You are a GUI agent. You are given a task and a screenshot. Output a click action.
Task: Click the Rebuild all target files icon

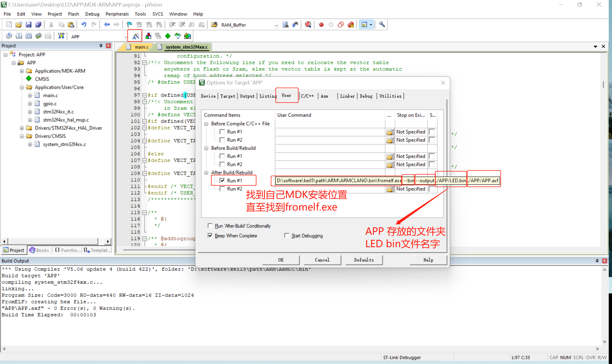click(29, 36)
